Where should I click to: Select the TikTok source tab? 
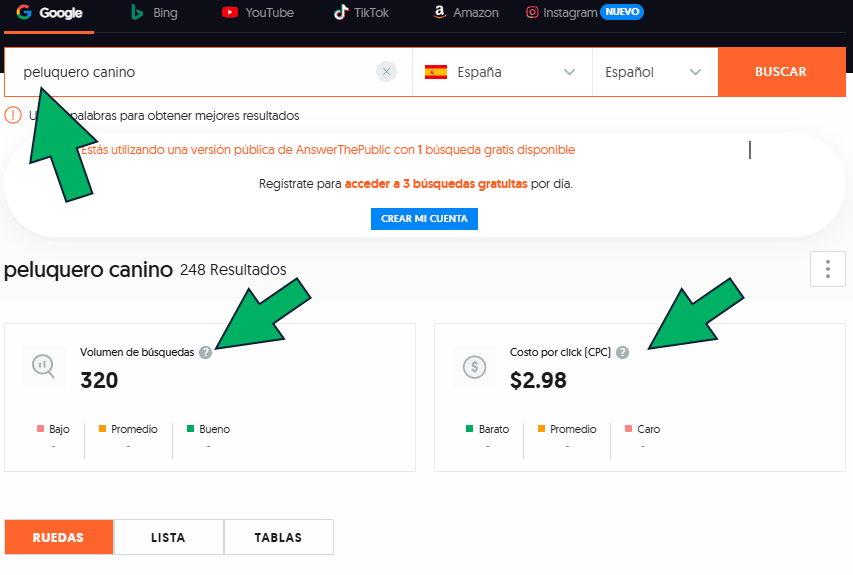click(x=361, y=13)
